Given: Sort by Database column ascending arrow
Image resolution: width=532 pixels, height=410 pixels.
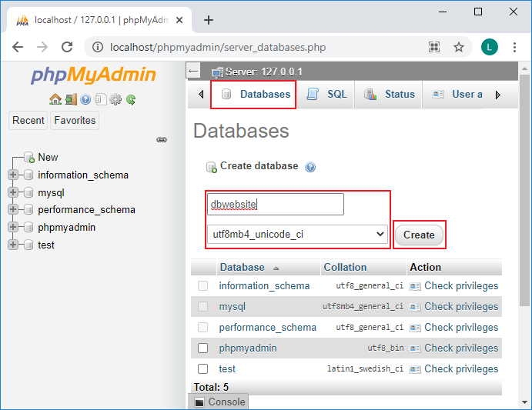Looking at the screenshot, I should coord(276,268).
